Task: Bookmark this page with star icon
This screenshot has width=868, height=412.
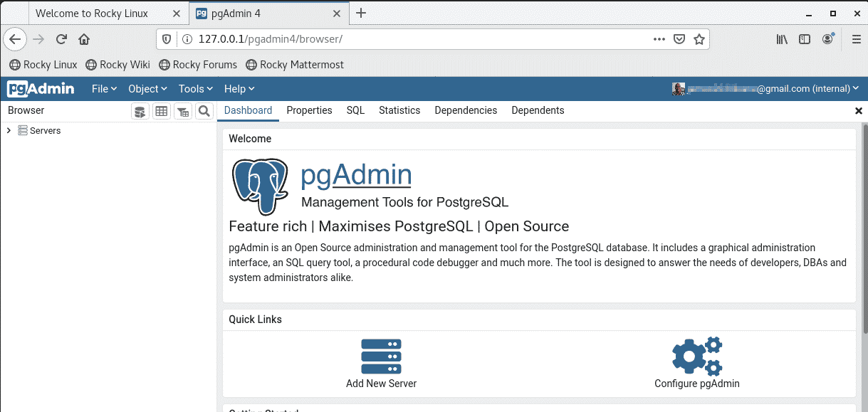Action: 699,40
